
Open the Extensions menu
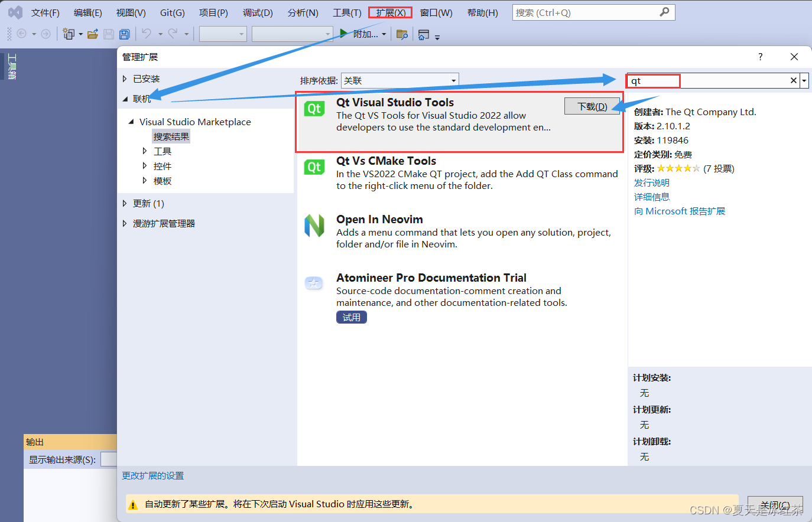click(x=391, y=12)
